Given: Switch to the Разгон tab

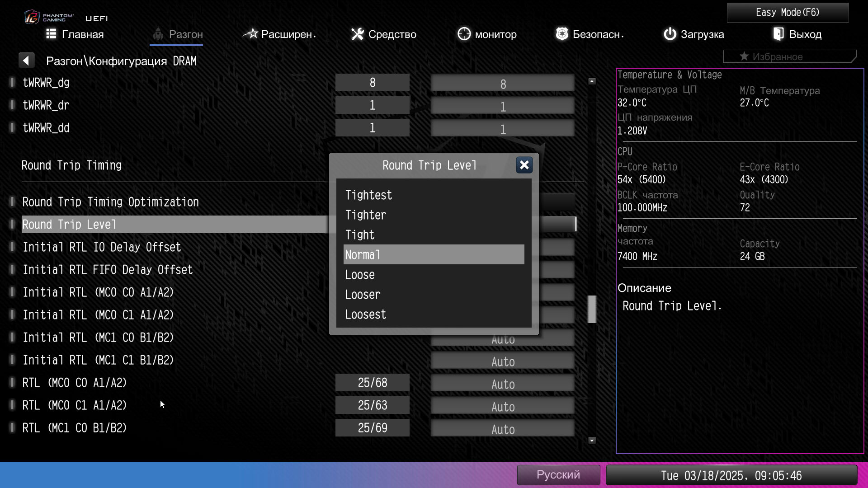Looking at the screenshot, I should 177,34.
